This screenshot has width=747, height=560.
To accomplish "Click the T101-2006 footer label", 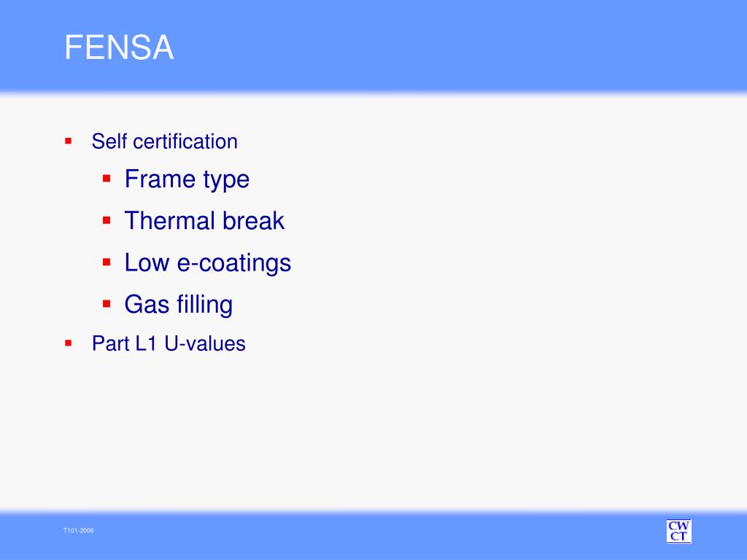I will click(79, 531).
